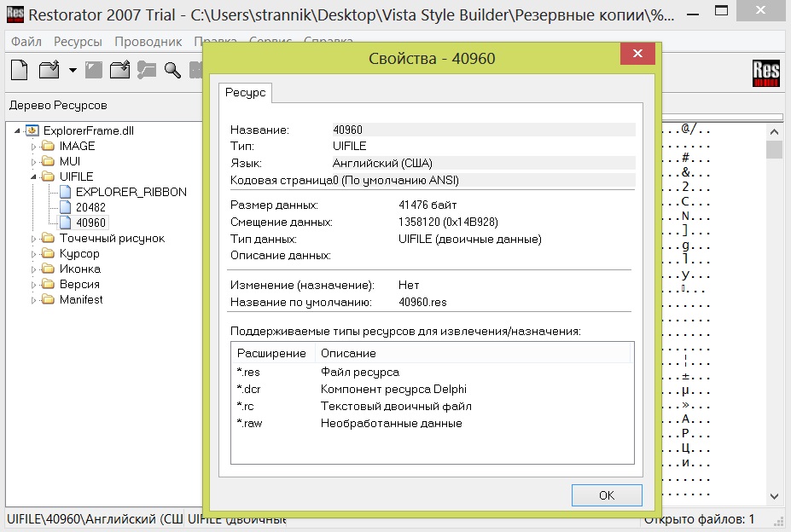Viewport: 791px width, 532px height.
Task: Select resource 20482 in tree
Action: point(90,207)
